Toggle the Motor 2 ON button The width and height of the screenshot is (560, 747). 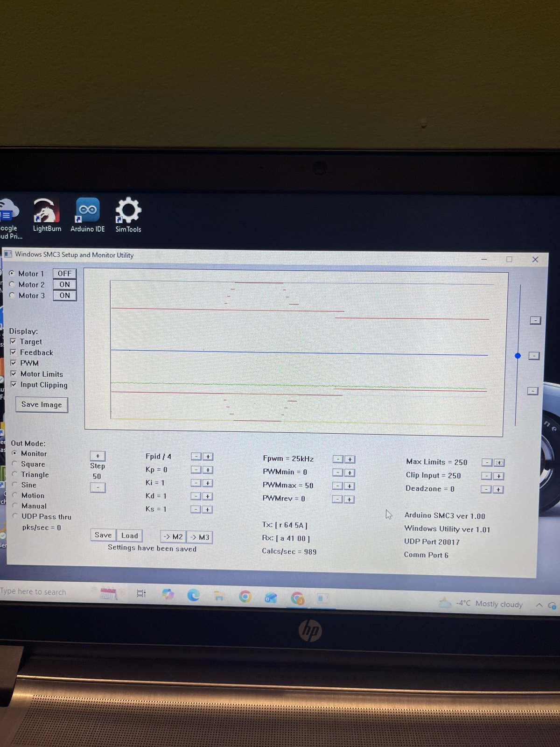(x=64, y=284)
